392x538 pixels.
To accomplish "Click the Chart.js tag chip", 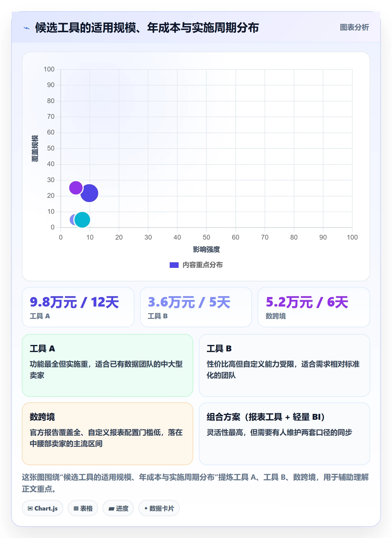I will coord(43,508).
